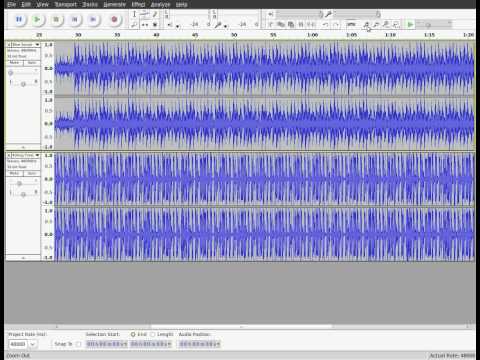Select the Selection (I-beam) tool
The height and width of the screenshot is (360, 480).
tap(134, 14)
